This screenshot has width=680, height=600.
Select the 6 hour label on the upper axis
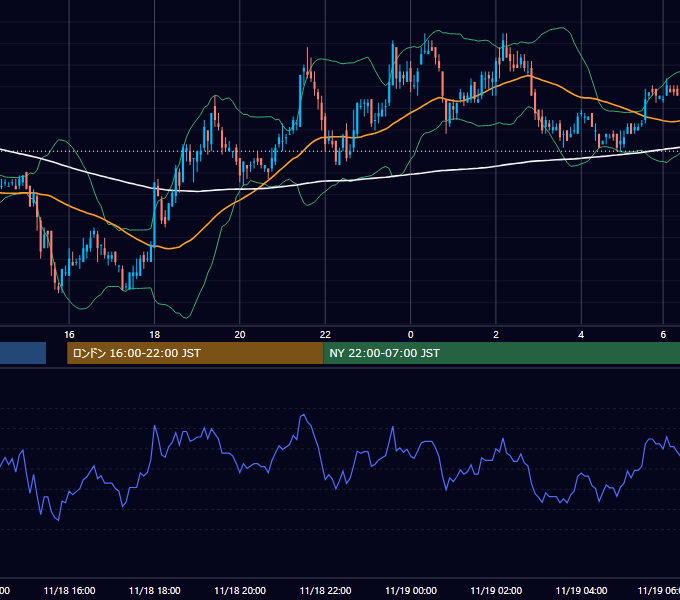663,335
